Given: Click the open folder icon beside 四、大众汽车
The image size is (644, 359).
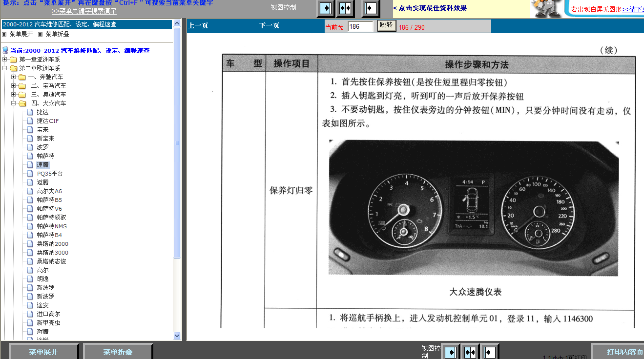Looking at the screenshot, I should (x=22, y=103).
